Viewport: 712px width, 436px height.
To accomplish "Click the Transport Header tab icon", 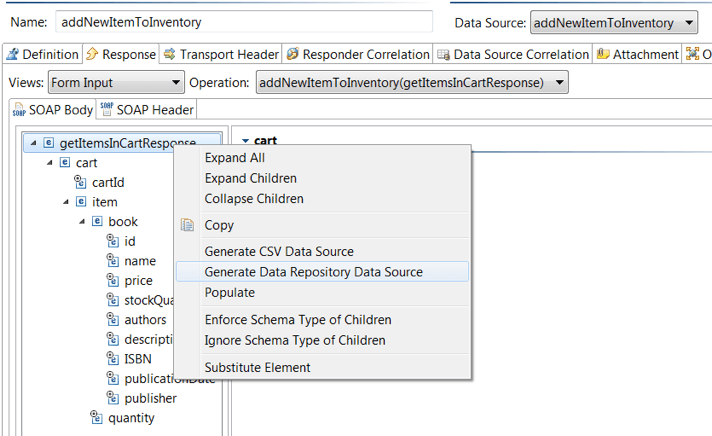I will 170,54.
